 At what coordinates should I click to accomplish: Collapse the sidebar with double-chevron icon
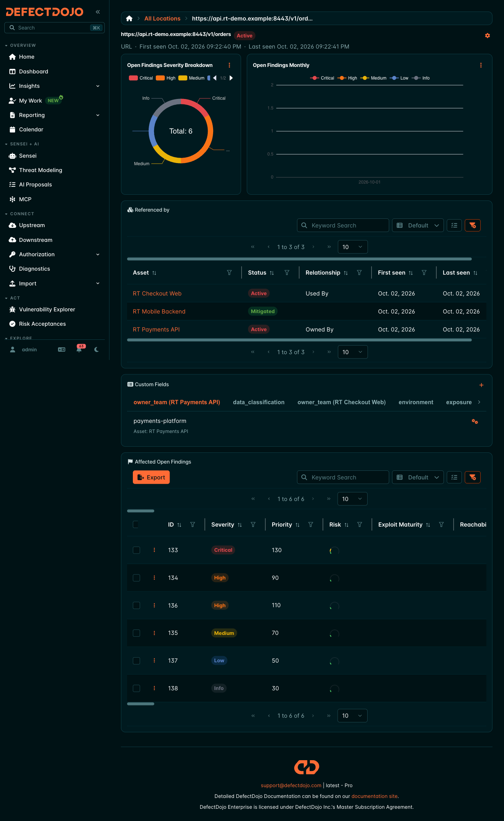[x=98, y=12]
